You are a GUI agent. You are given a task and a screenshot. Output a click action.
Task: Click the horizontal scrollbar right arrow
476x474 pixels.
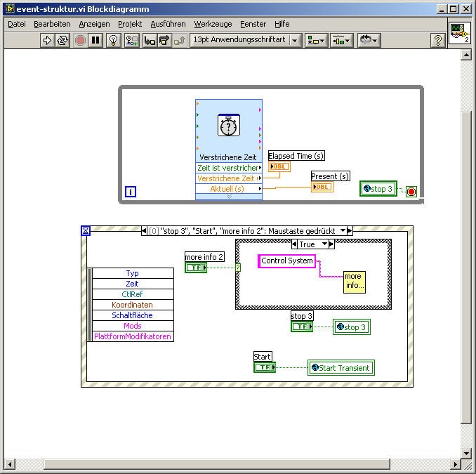455,464
